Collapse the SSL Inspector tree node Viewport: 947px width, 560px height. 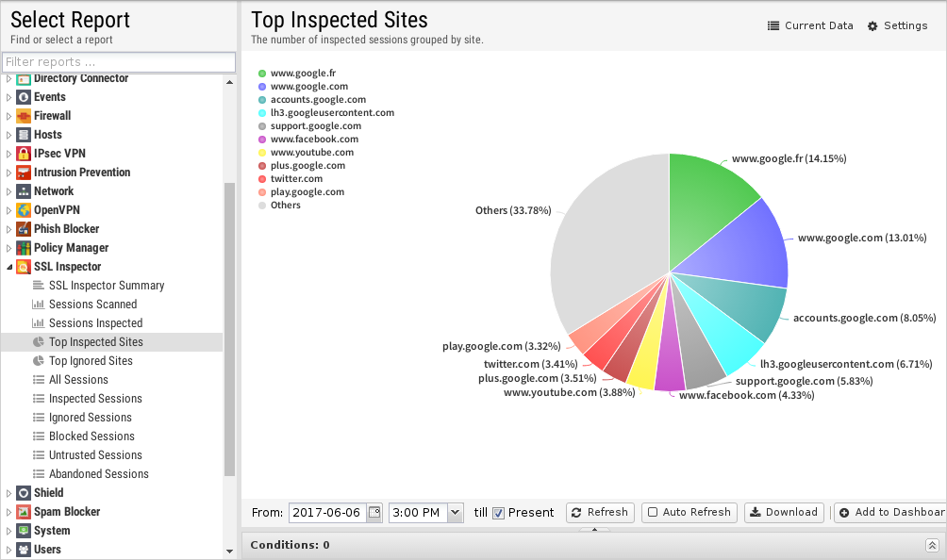(x=9, y=267)
